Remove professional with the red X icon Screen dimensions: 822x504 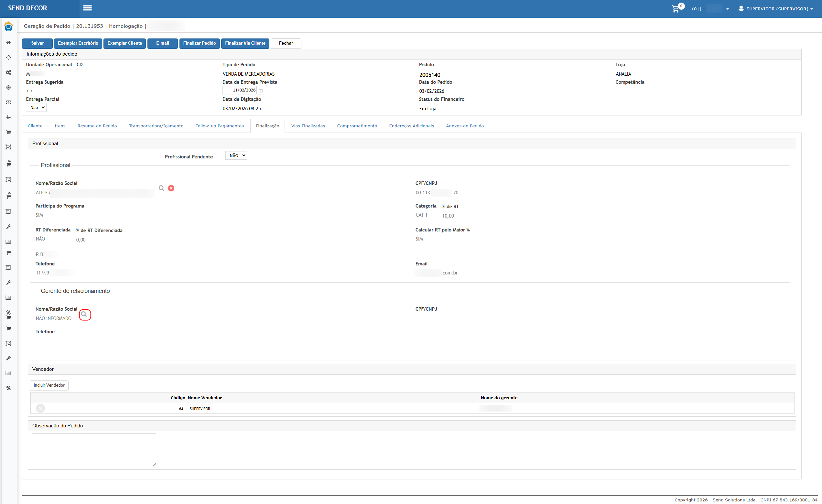(x=171, y=188)
